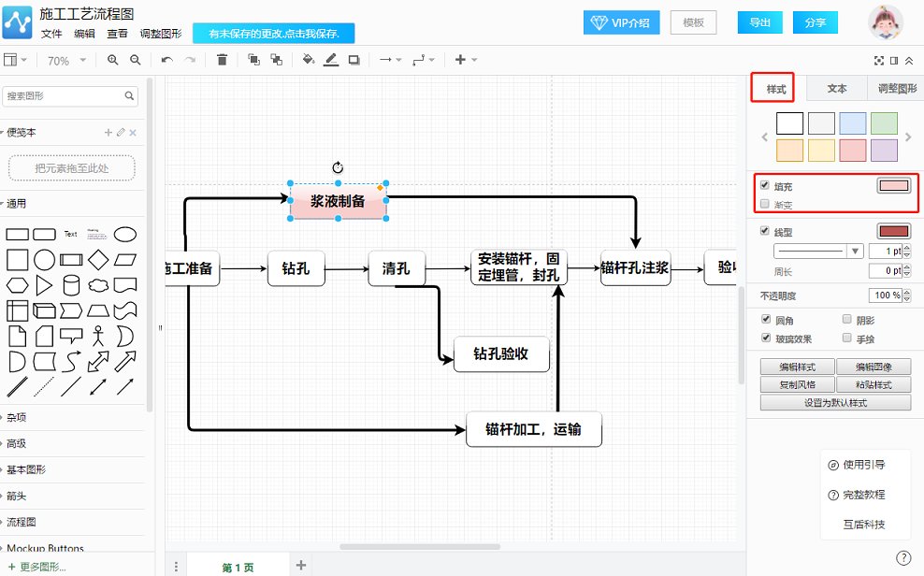
Task: Select the line color pen icon
Action: point(332,60)
